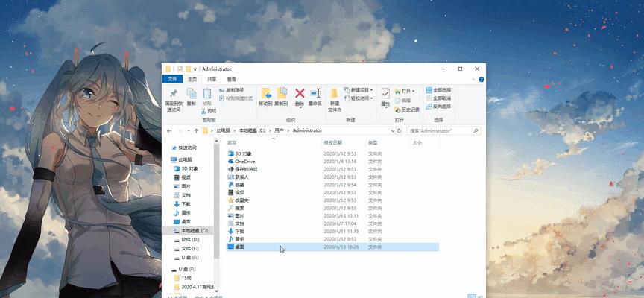Click the 属性 properties checkmark icon

385,94
